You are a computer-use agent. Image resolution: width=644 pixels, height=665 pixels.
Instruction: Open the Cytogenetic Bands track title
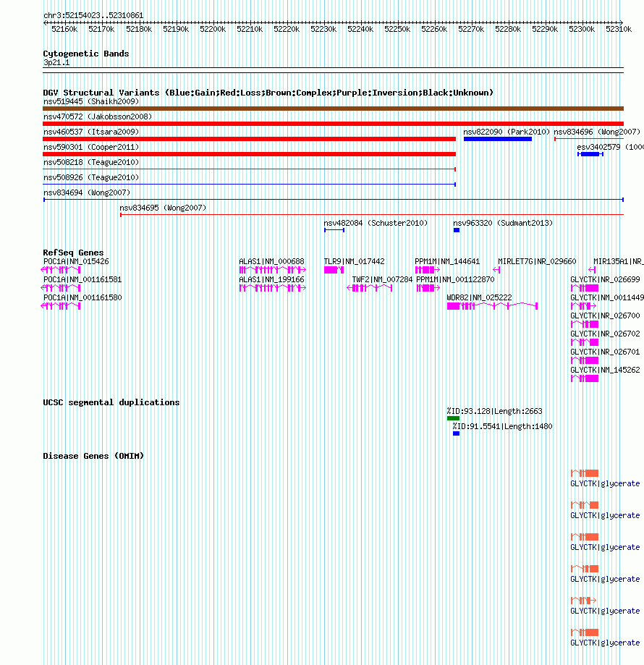pyautogui.click(x=85, y=54)
